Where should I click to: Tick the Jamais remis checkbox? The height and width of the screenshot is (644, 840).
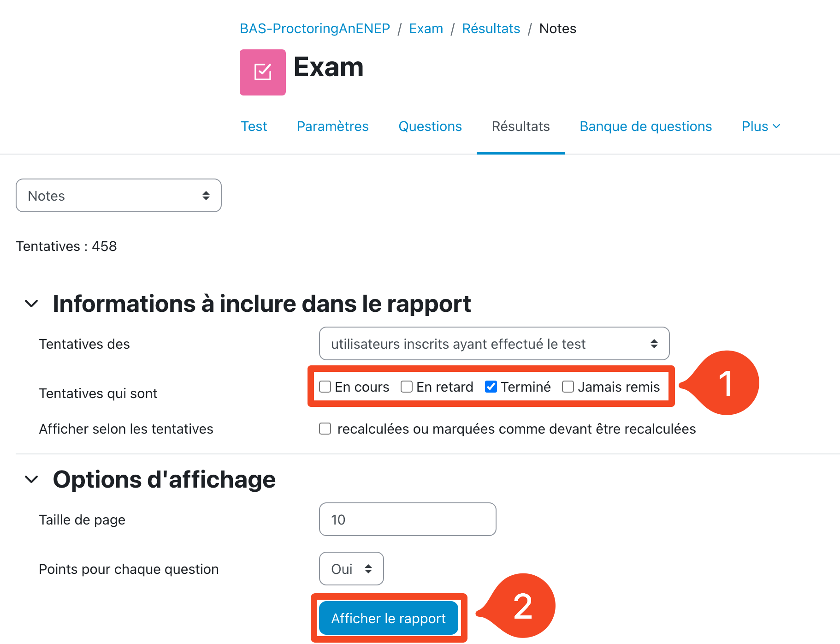pyautogui.click(x=568, y=387)
